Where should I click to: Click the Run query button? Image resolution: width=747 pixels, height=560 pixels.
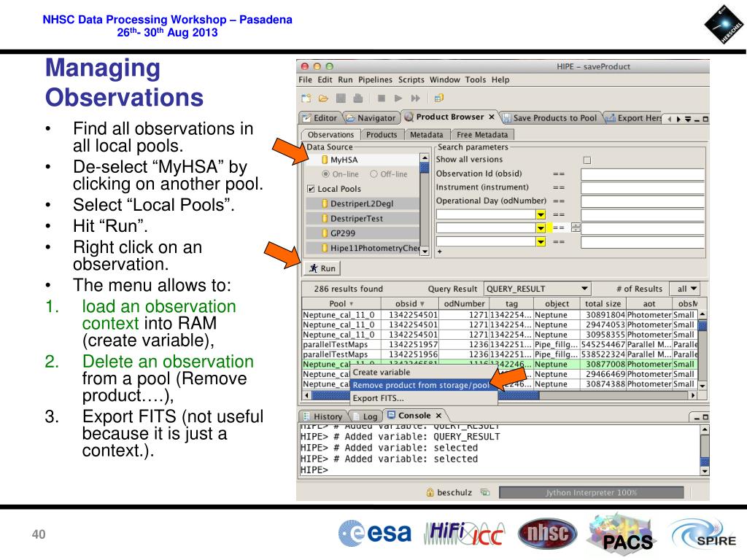pyautogui.click(x=322, y=268)
